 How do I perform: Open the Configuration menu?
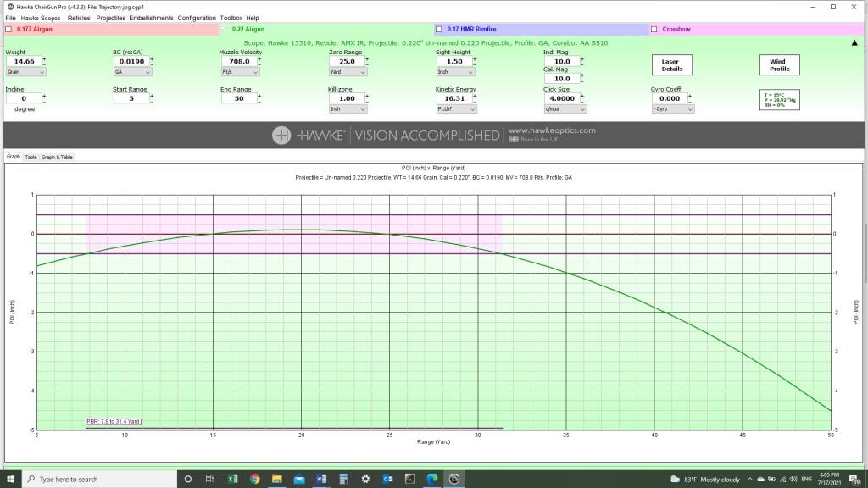(x=197, y=19)
